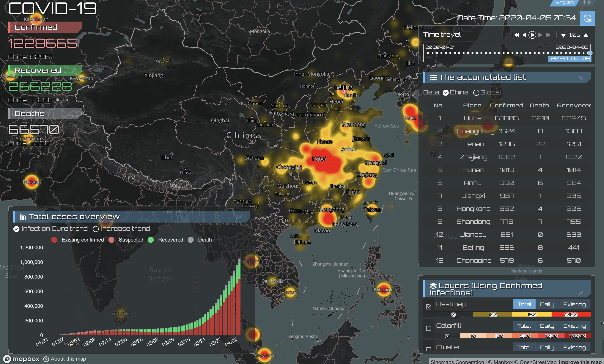Viewport: 604px width, 364px height.
Task: Click the timeline slider handle at 2020-04-05
Action: click(x=590, y=53)
